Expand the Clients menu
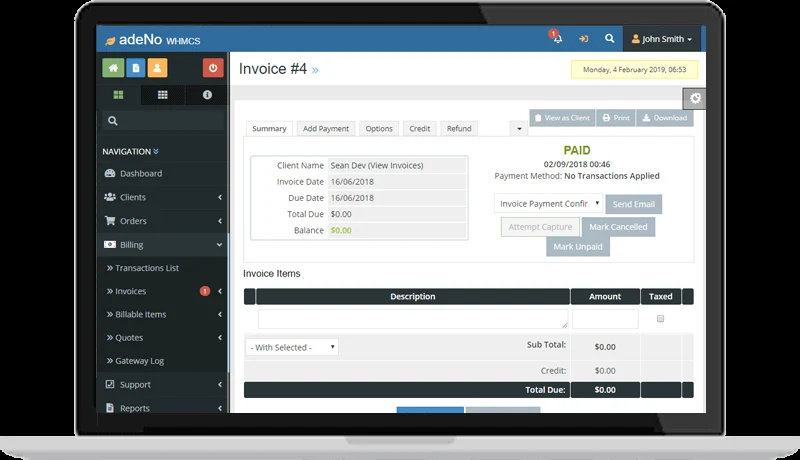The width and height of the screenshot is (800, 460). point(162,197)
